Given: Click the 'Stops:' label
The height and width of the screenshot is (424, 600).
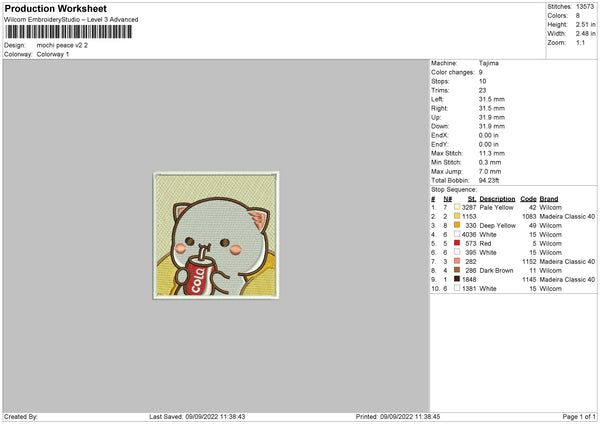Looking at the screenshot, I should coord(440,81).
